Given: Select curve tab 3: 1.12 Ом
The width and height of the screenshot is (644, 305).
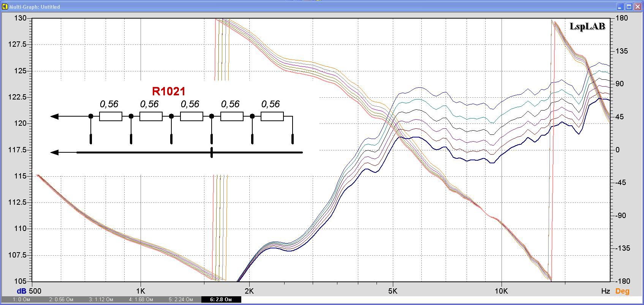Looking at the screenshot, I should tap(101, 299).
